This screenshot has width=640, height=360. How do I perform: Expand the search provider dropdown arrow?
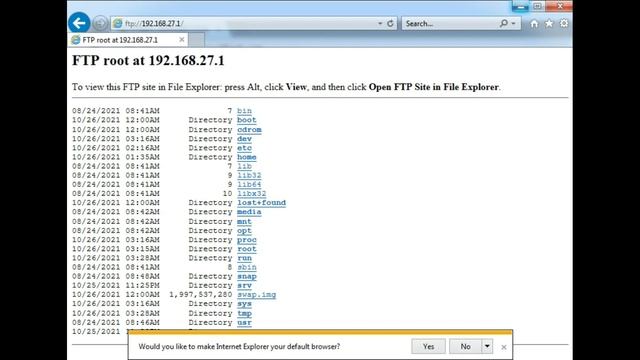click(x=513, y=23)
